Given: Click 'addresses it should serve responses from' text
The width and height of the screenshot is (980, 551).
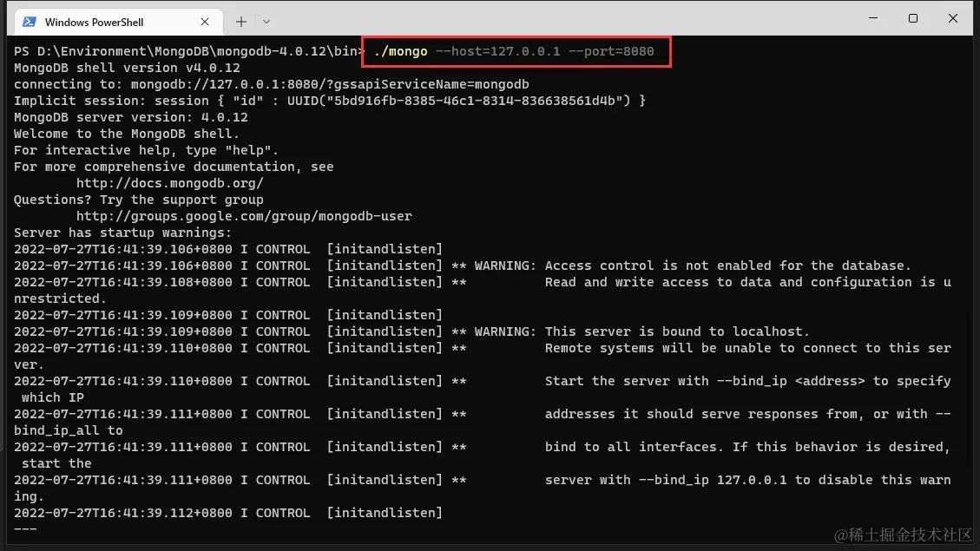Looking at the screenshot, I should coord(747,414).
